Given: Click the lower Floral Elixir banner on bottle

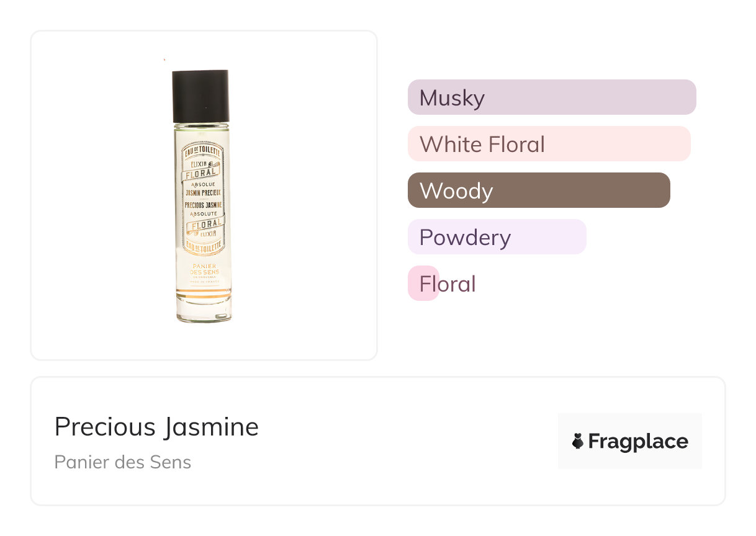Looking at the screenshot, I should [x=203, y=227].
